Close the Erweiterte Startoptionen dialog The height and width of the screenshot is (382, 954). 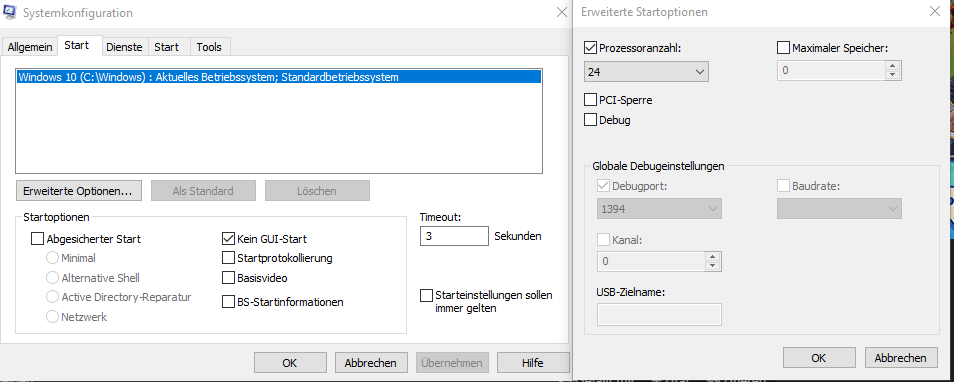click(x=935, y=12)
